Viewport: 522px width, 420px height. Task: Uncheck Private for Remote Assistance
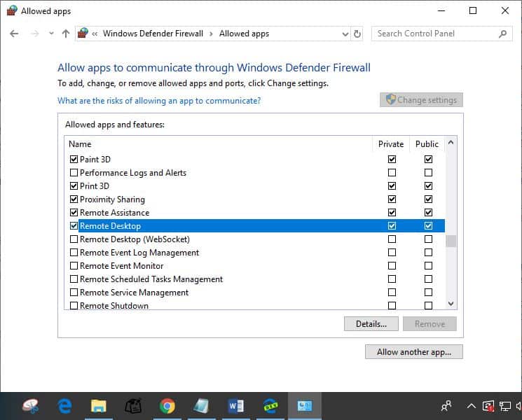[392, 213]
